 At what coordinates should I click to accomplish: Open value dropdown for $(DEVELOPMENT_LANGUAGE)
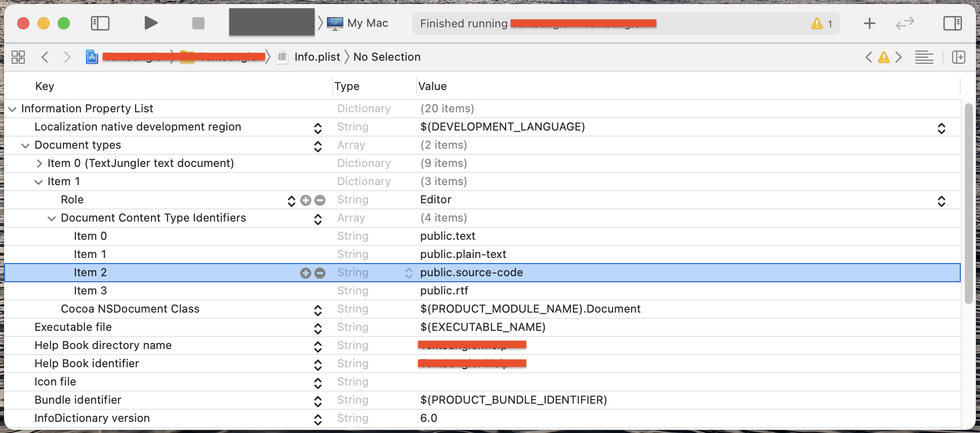(x=942, y=128)
